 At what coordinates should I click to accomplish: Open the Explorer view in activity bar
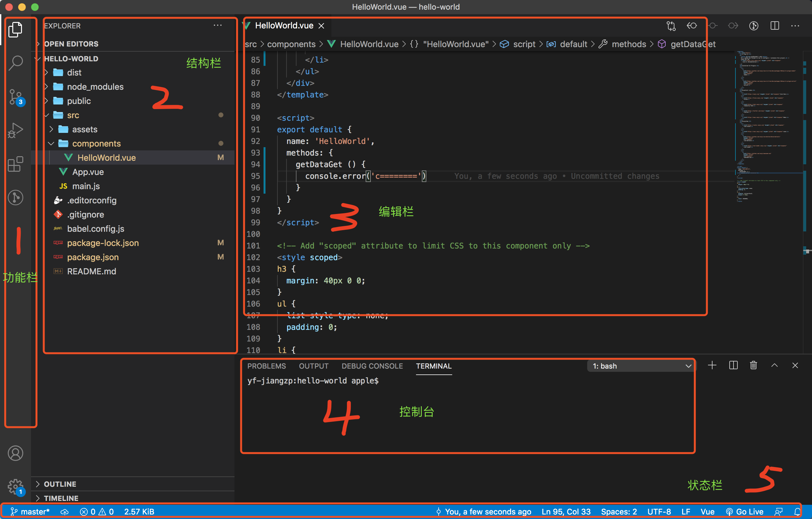pos(16,30)
